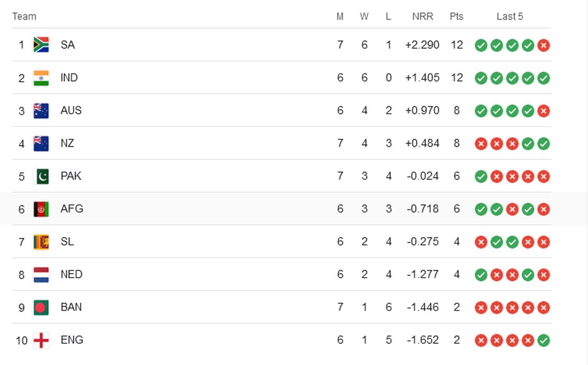Open the BAN team name
Image resolution: width=588 pixels, height=365 pixels.
(x=71, y=307)
